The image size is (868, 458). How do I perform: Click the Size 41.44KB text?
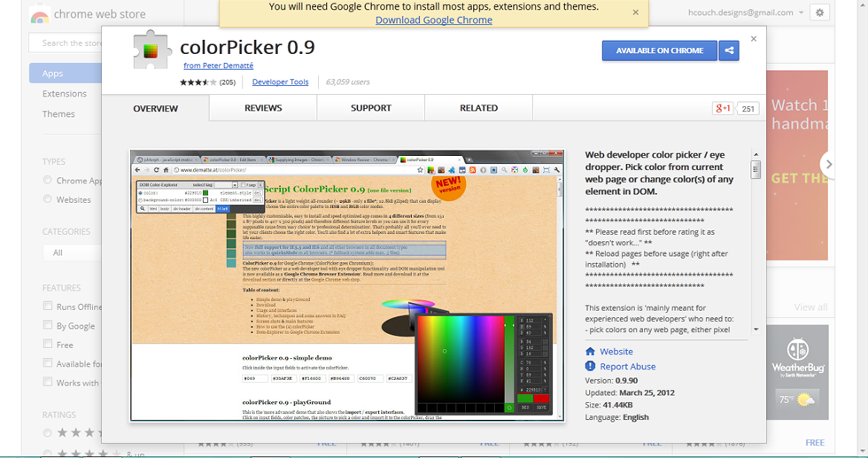click(x=609, y=405)
